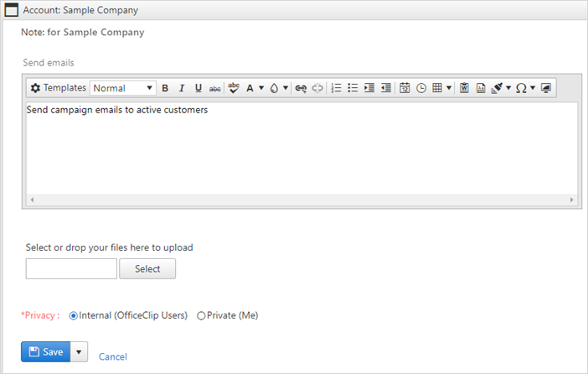Insert a bulleted list
Viewport: 588px width, 374px height.
pyautogui.click(x=353, y=88)
